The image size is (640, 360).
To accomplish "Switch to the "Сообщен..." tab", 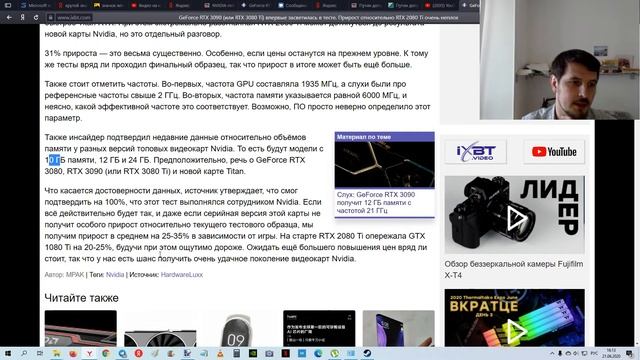I will click(x=292, y=5).
